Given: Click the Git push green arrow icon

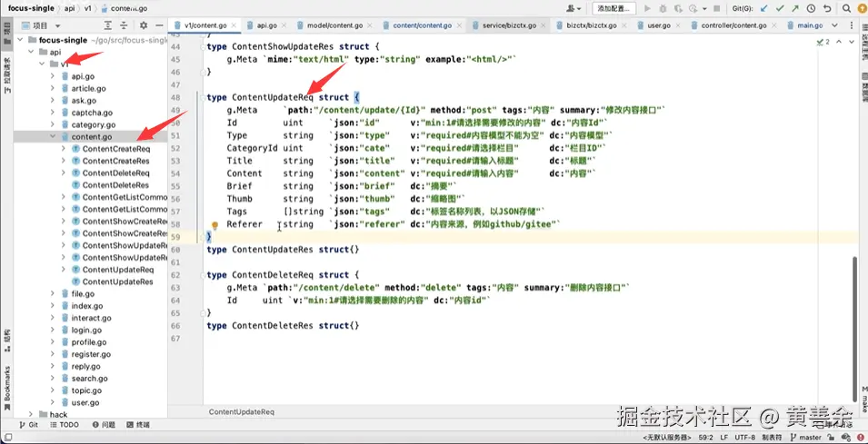Looking at the screenshot, I should (x=795, y=9).
